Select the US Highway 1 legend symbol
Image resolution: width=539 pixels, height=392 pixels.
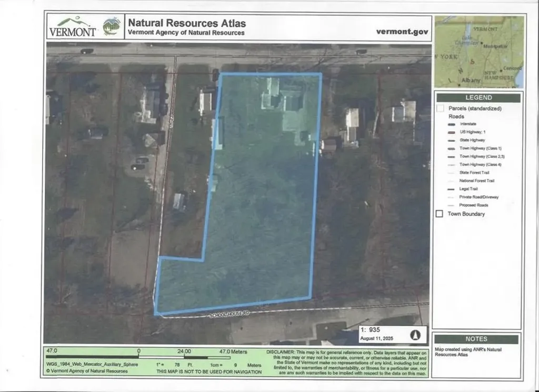451,132
